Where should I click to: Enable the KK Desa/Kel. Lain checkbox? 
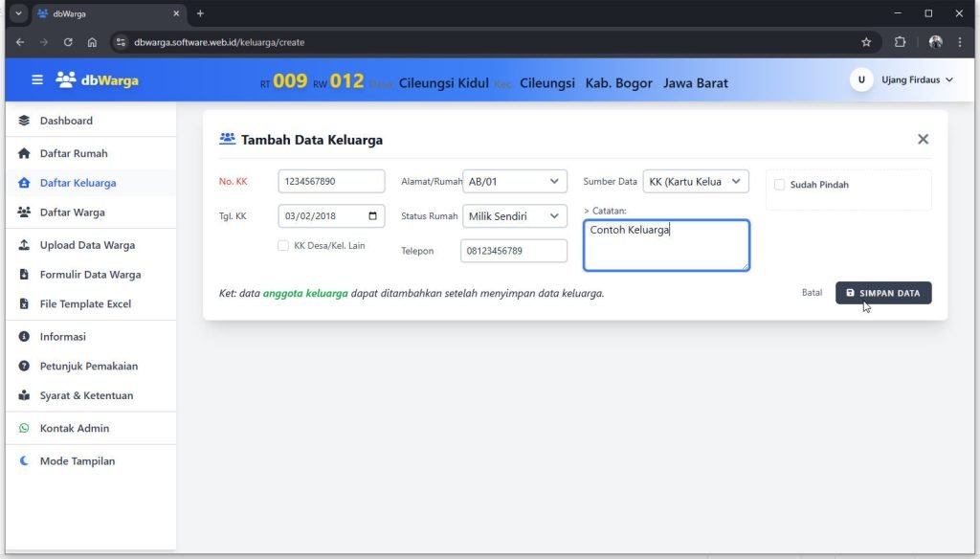[x=283, y=246]
